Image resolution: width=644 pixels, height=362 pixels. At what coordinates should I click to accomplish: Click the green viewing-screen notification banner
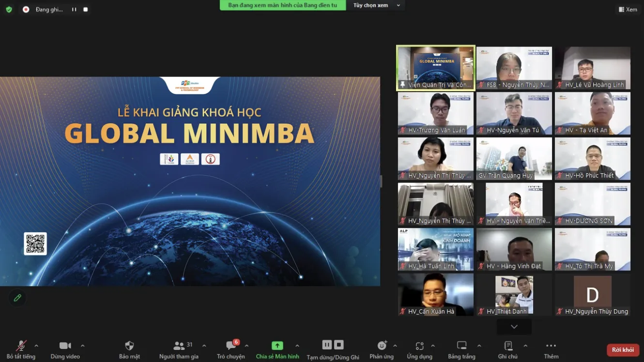[x=283, y=5]
